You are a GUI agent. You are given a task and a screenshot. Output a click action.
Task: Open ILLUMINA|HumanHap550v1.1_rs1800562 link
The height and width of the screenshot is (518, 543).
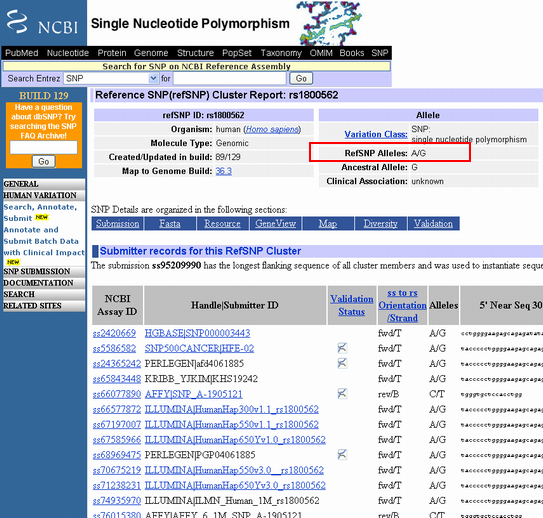click(x=231, y=425)
